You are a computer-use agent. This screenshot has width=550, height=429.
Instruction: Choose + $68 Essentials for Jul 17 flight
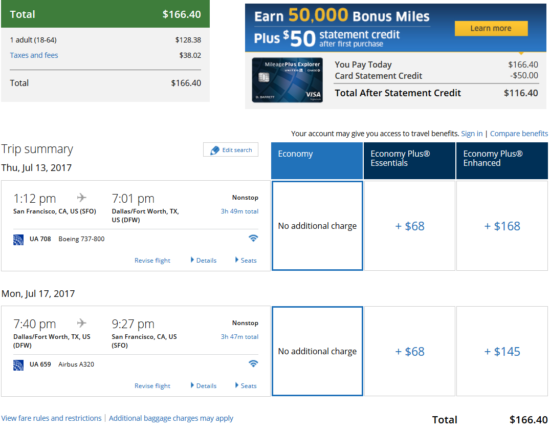410,351
